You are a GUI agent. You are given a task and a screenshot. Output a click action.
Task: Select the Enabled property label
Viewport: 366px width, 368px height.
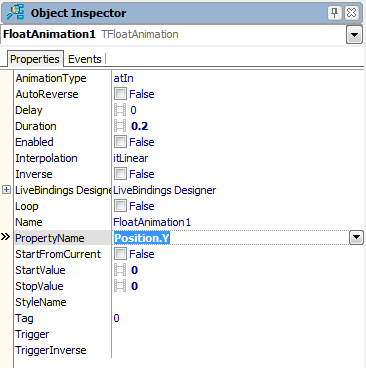(34, 142)
